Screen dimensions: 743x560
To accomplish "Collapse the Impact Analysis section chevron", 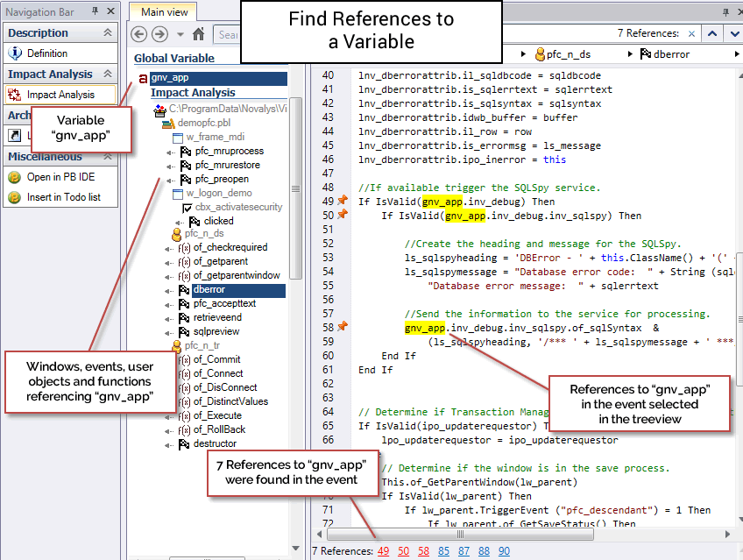I will (107, 74).
